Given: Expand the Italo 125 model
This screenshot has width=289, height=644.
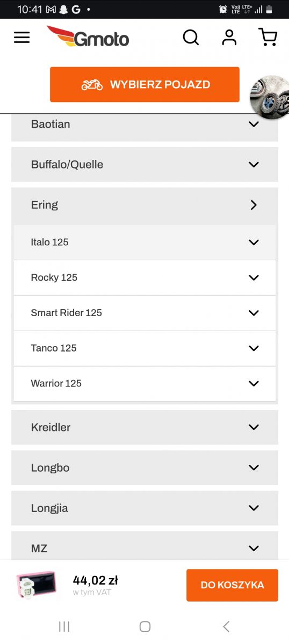Looking at the screenshot, I should pos(144,242).
